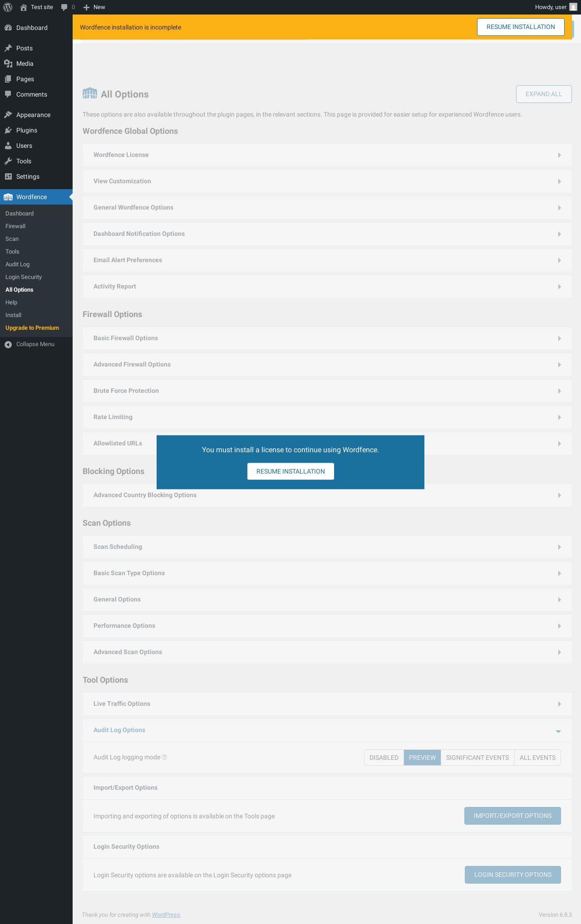
Task: Click the Howdy, user account link
Action: pos(556,7)
